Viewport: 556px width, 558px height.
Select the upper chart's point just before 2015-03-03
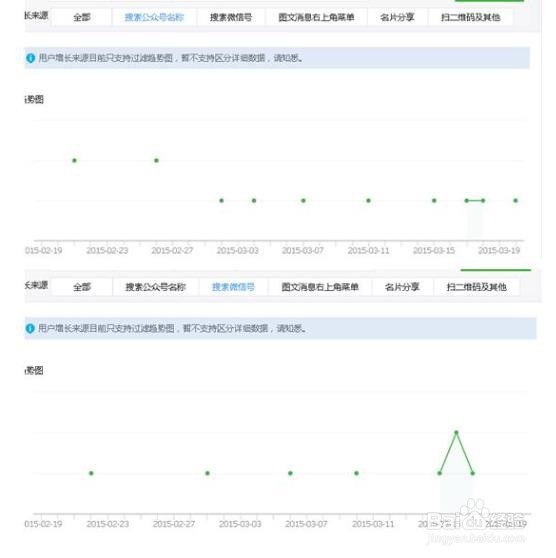pyautogui.click(x=221, y=201)
